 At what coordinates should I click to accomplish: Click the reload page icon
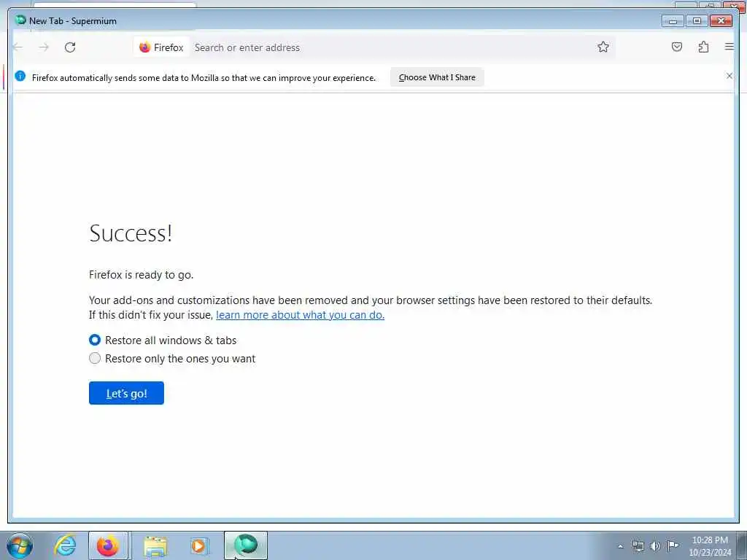70,47
